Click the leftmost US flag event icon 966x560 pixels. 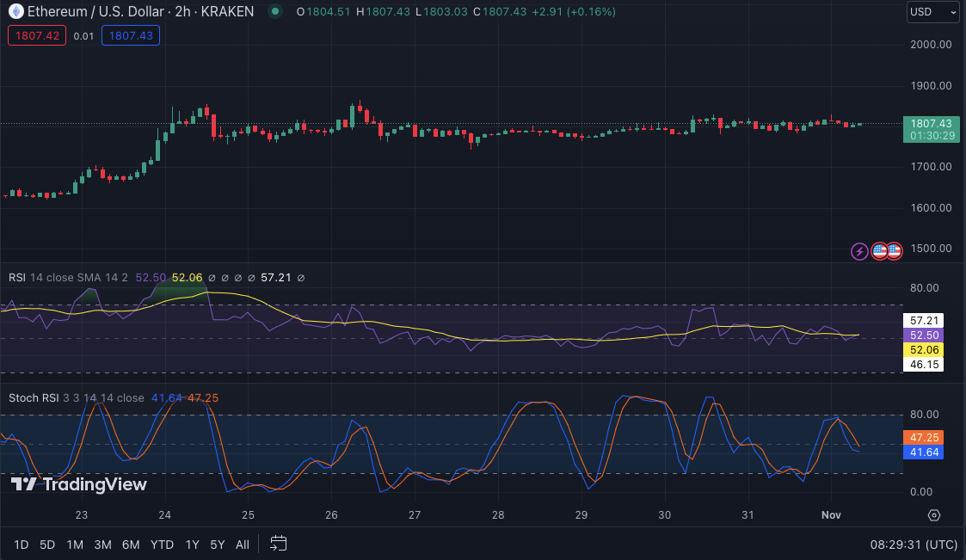pyautogui.click(x=879, y=251)
